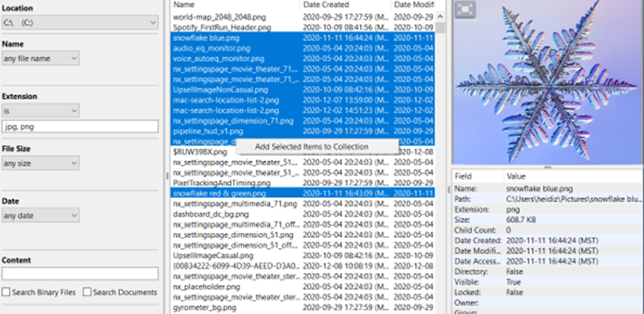Open the Extension condition dropdown

pos(41,110)
